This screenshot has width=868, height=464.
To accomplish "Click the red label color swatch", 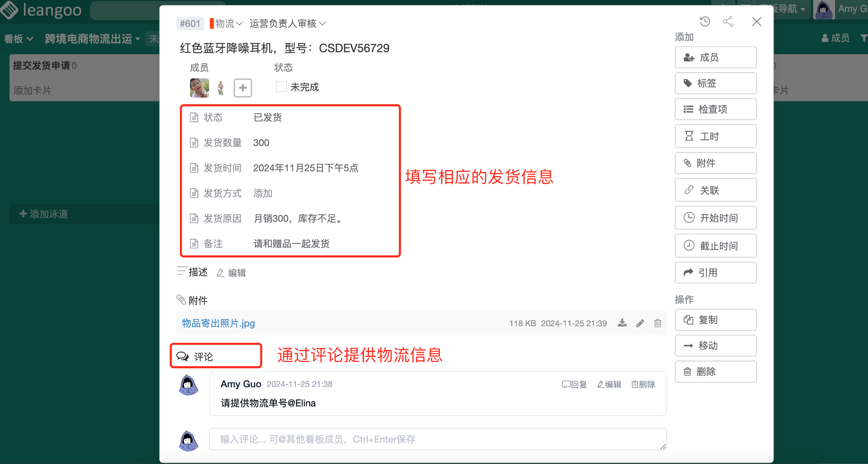I will [212, 23].
